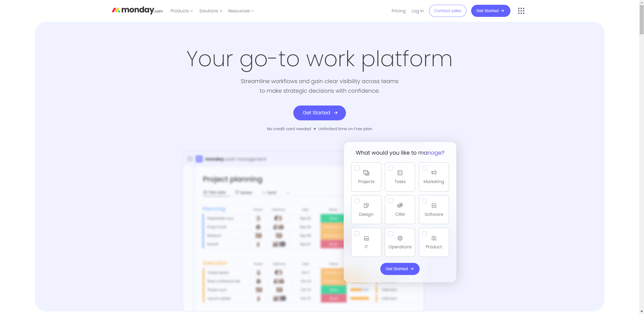Toggle the Product checkbox
The image size is (644, 314).
(x=424, y=233)
